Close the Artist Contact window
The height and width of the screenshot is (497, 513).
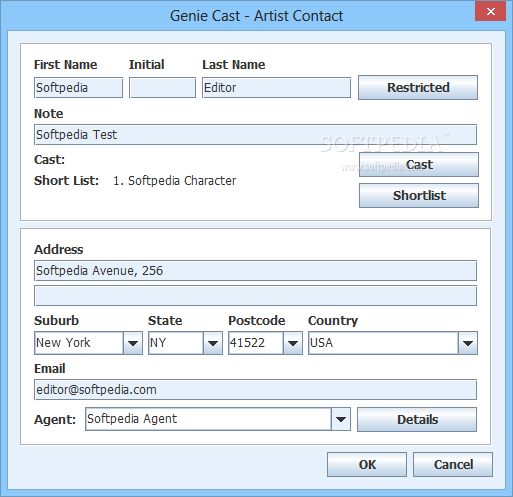coord(491,12)
